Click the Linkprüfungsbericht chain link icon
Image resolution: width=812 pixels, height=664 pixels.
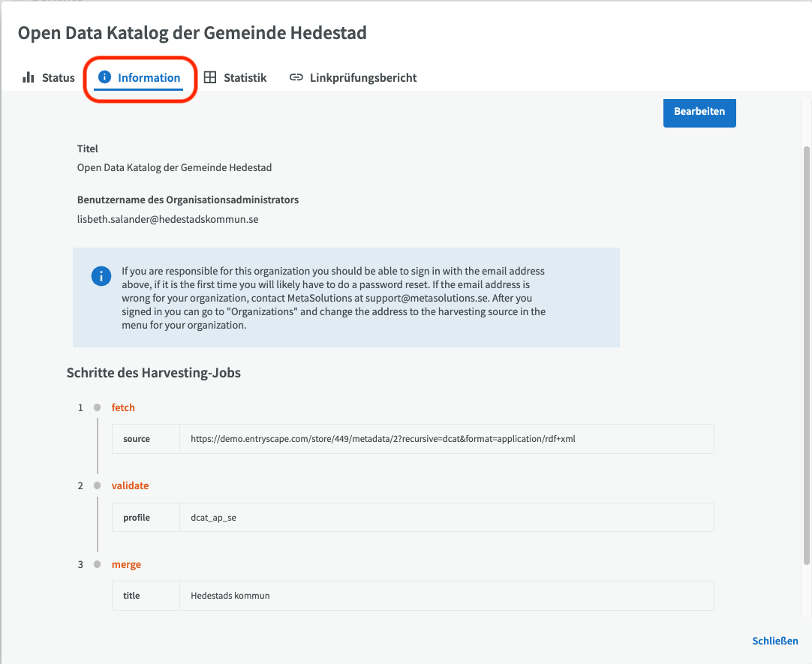296,77
